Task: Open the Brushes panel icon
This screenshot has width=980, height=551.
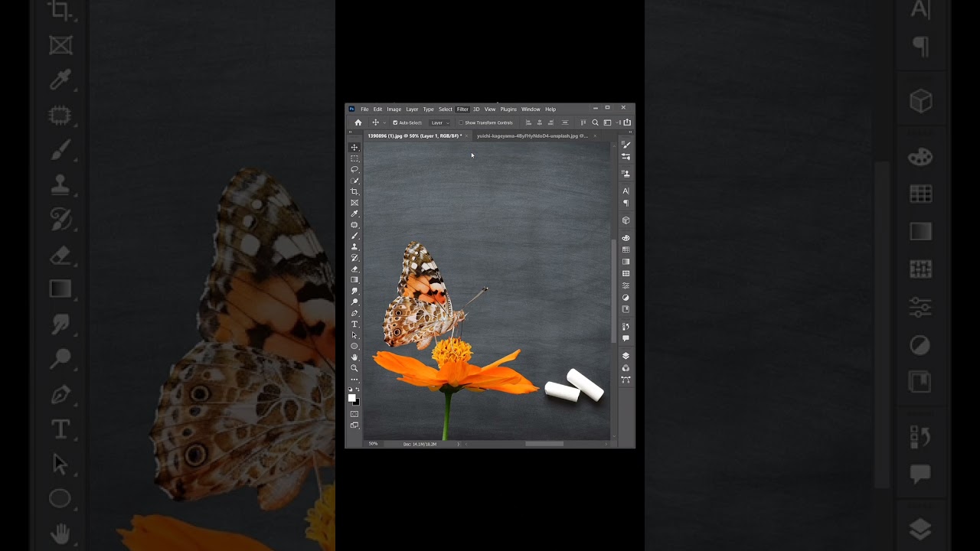Action: [626, 145]
